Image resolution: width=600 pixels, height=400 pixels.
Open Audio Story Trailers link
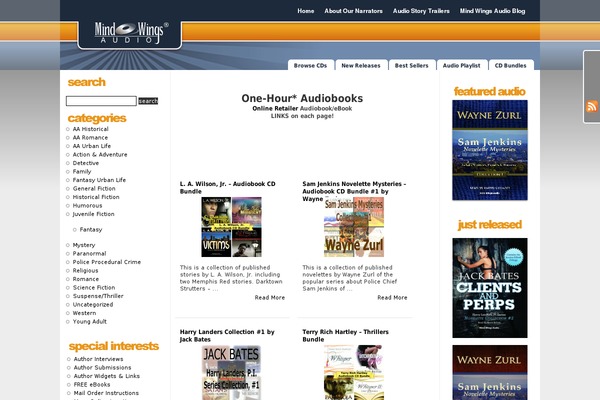[x=421, y=11]
